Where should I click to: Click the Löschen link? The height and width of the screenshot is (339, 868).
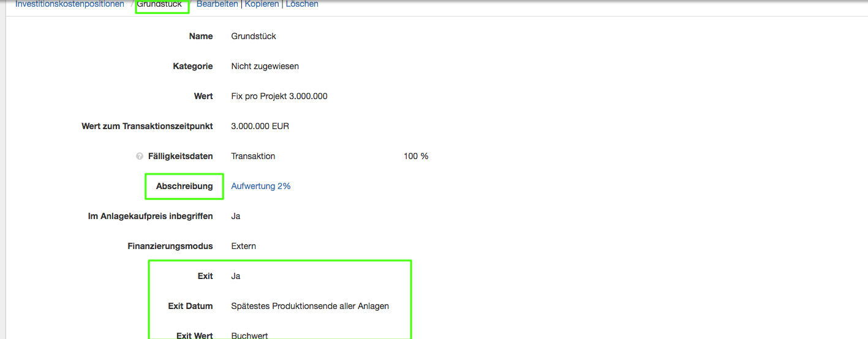pos(302,4)
